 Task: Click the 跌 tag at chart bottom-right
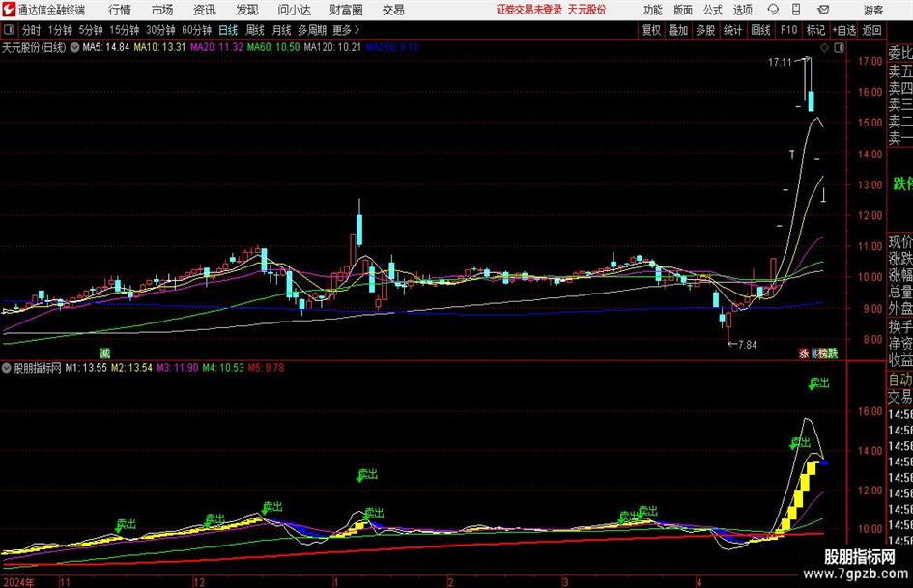[832, 352]
